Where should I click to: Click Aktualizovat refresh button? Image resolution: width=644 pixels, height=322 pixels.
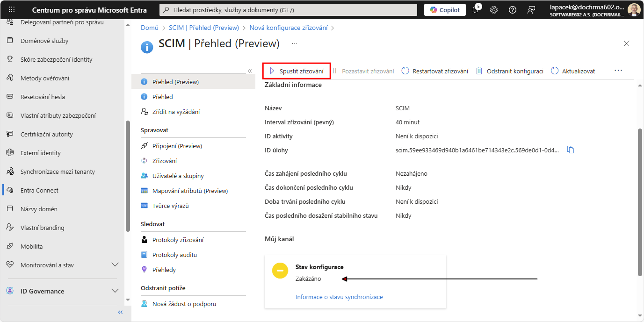point(573,71)
